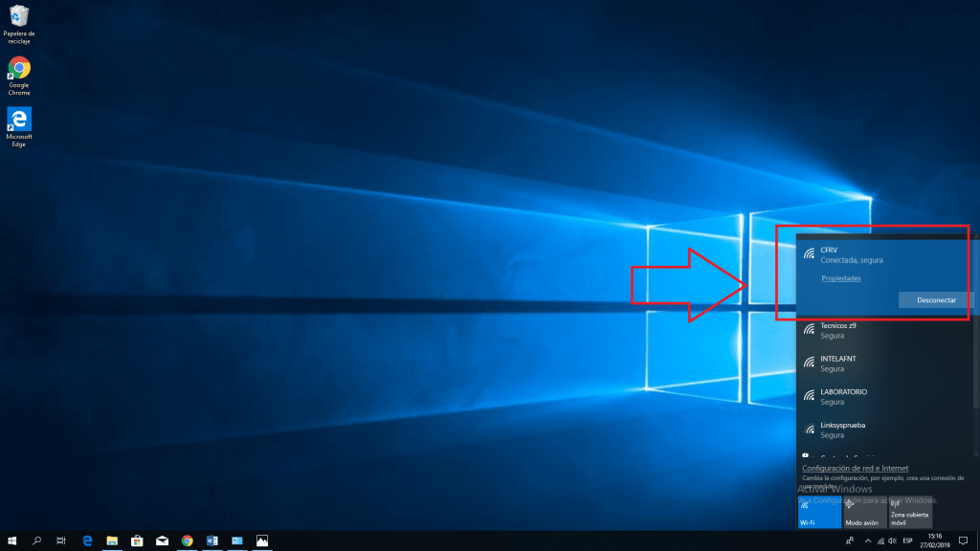Viewport: 980px width, 551px height.
Task: Open the Mail app in taskbar
Action: [x=161, y=540]
